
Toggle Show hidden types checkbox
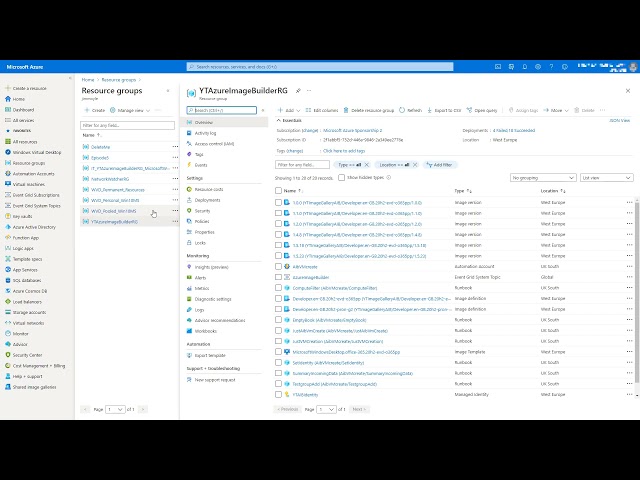[342, 178]
